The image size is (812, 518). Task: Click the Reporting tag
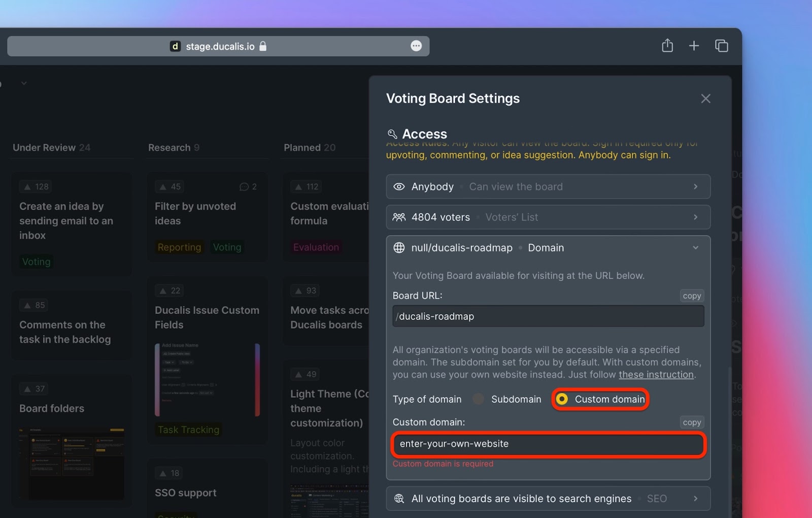point(179,247)
